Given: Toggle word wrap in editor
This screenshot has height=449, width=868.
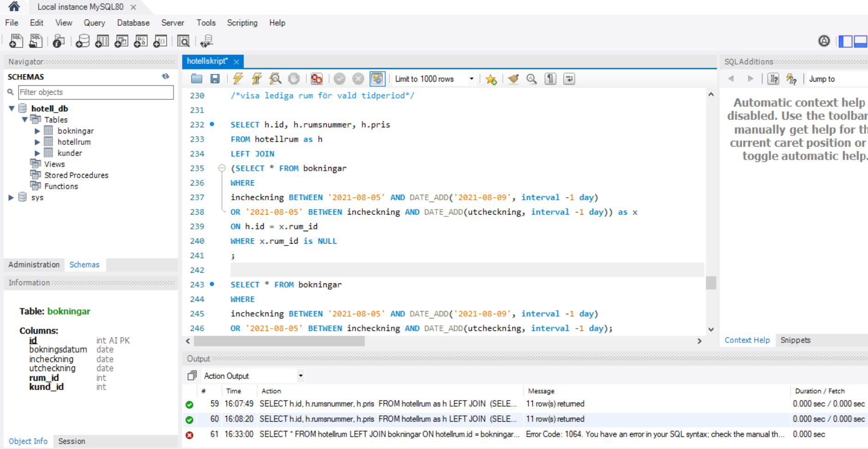Looking at the screenshot, I should tap(569, 79).
